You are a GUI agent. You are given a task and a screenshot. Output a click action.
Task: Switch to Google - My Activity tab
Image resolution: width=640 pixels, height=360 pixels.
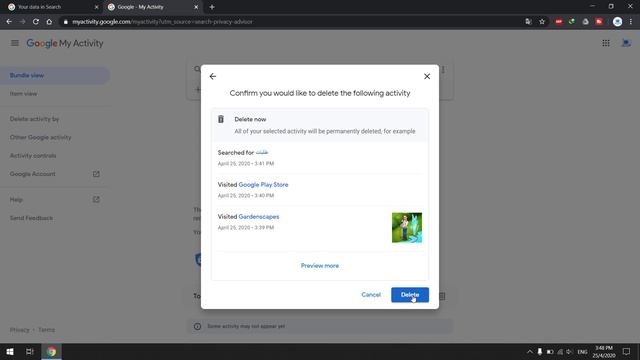pos(140,7)
